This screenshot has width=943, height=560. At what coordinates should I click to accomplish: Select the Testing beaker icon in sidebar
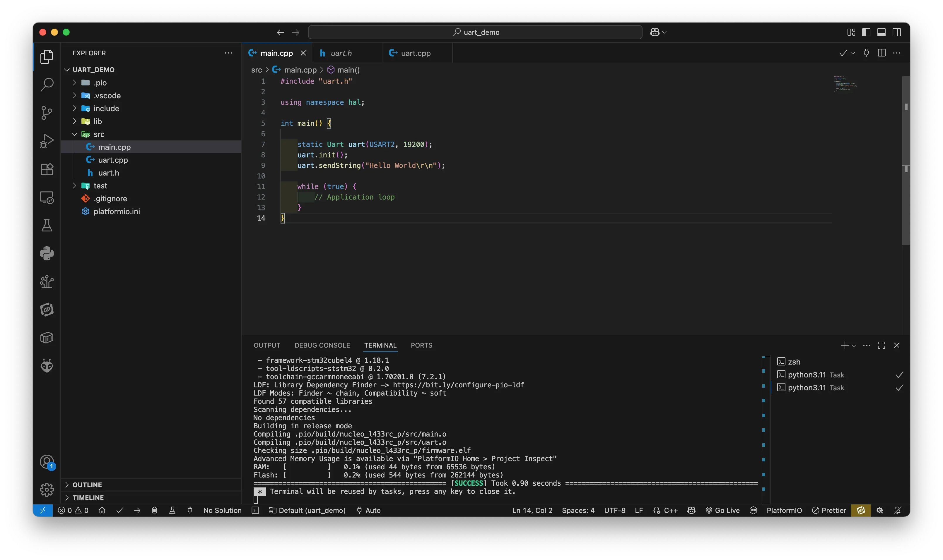pos(47,225)
